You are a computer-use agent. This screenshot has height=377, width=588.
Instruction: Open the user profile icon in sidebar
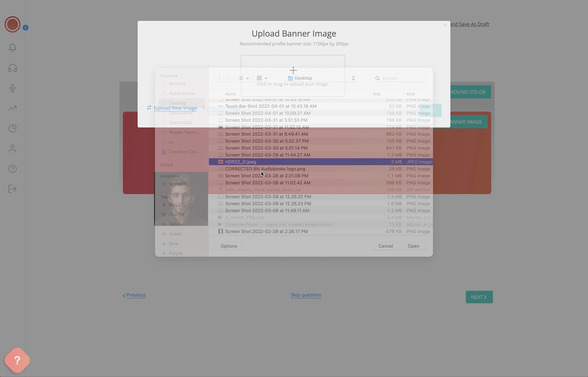coord(13,149)
